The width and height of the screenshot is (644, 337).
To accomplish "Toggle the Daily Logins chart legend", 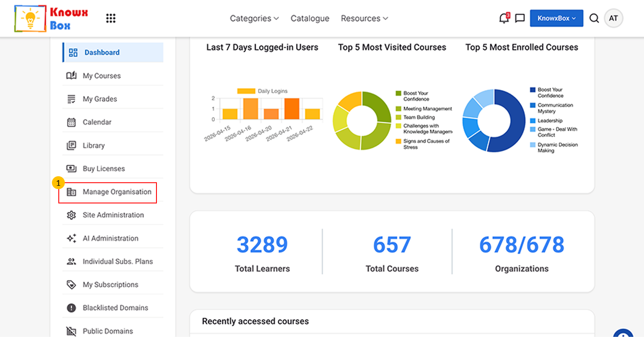I will coord(262,91).
